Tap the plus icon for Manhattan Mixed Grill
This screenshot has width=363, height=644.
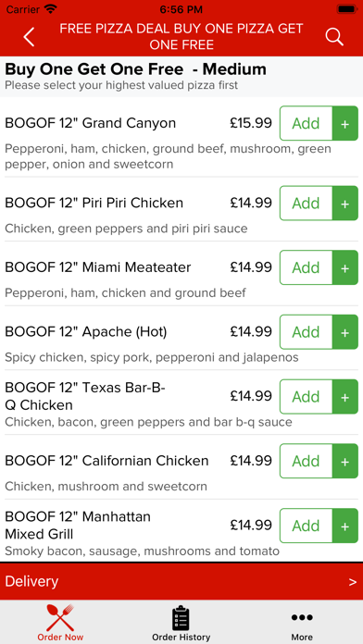[345, 526]
